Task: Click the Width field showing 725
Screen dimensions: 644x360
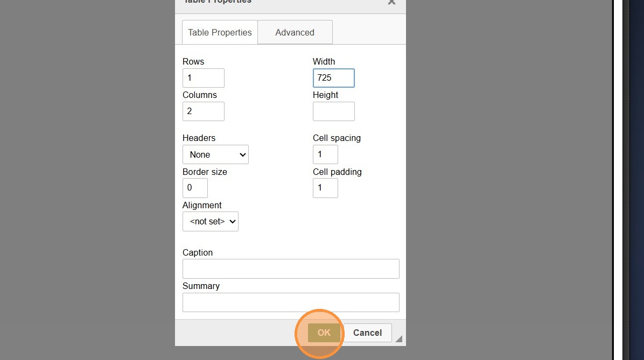Action: tap(333, 78)
